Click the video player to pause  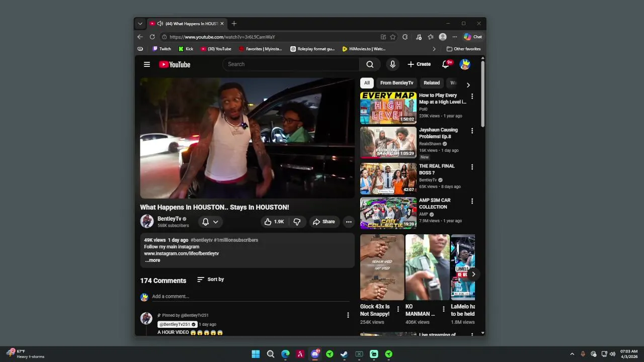pos(247,138)
